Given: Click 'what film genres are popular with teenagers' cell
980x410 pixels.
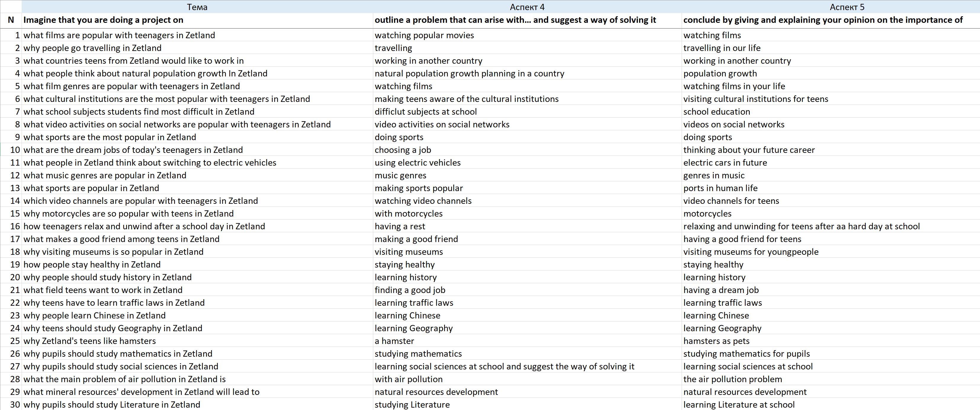Looking at the screenshot, I should (x=197, y=86).
